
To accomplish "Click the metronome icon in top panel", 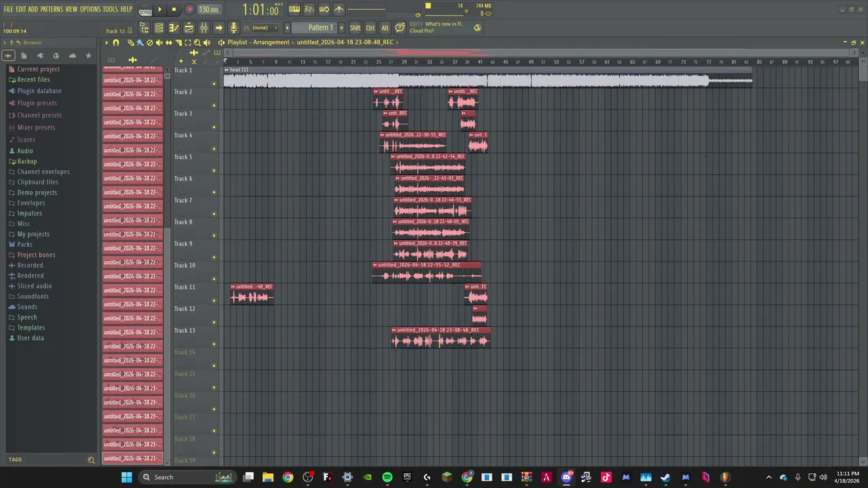I will tap(339, 9).
